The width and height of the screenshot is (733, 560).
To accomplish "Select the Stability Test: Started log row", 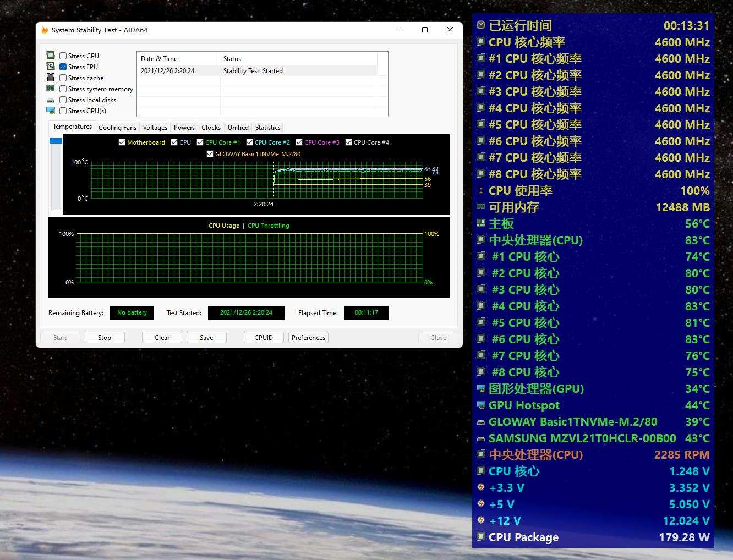I will 258,71.
